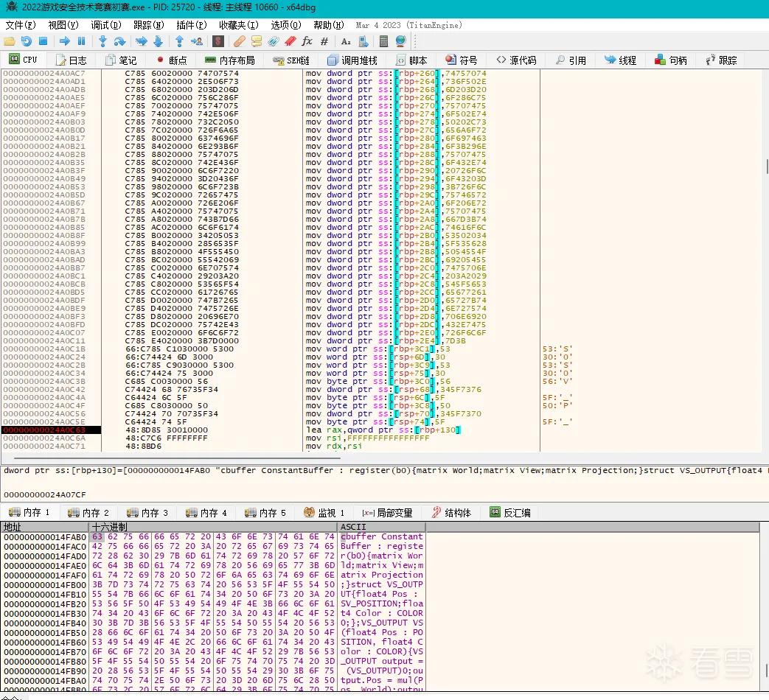Select the 内存 2 dump tab
Screen dimensions: 769x700
(x=88, y=513)
